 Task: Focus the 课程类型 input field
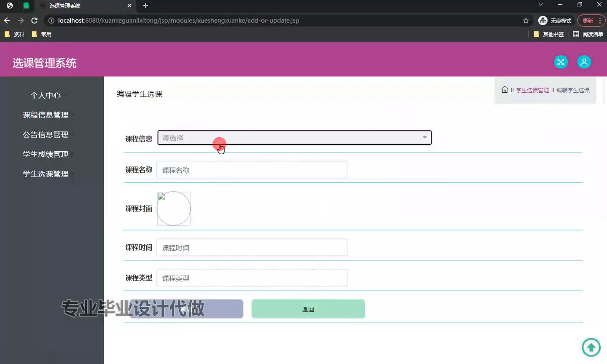(252, 278)
